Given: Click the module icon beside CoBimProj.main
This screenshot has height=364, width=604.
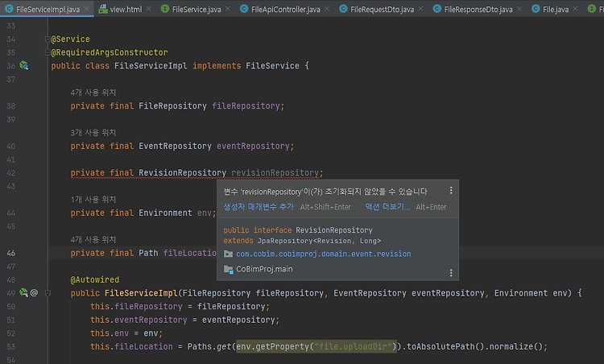Looking at the screenshot, I should [229, 269].
